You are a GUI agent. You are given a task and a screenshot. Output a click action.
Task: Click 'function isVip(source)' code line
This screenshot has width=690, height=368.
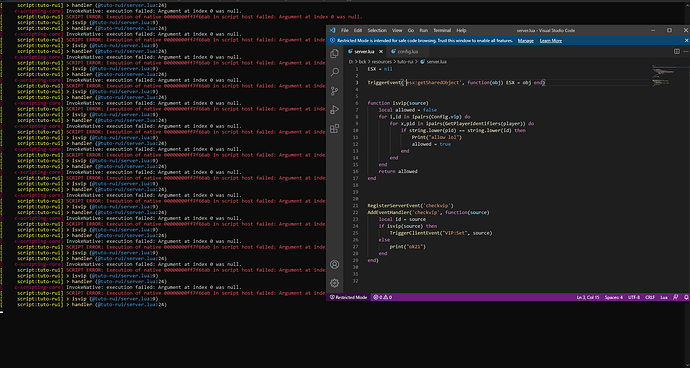coord(398,103)
